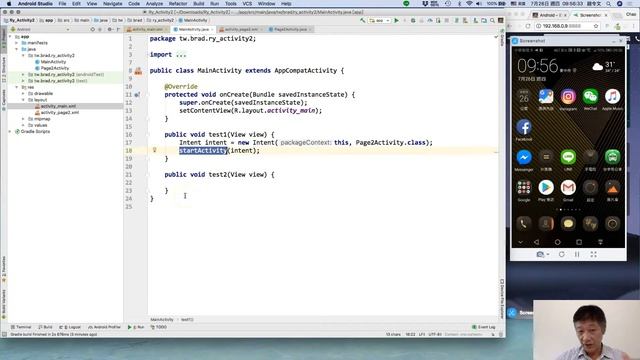Open the Android Profiler tool window
Viewport: 640px width, 360px height.
pos(104,327)
